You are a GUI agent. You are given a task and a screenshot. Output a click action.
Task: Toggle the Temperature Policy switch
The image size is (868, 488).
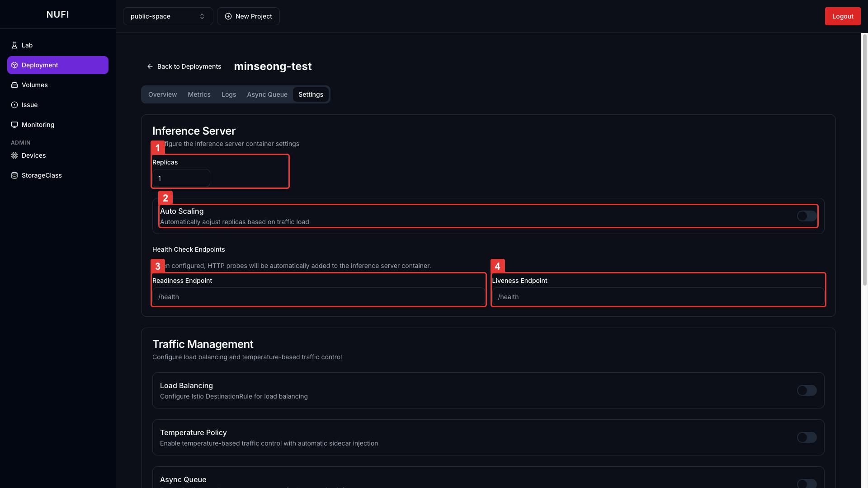tap(807, 437)
